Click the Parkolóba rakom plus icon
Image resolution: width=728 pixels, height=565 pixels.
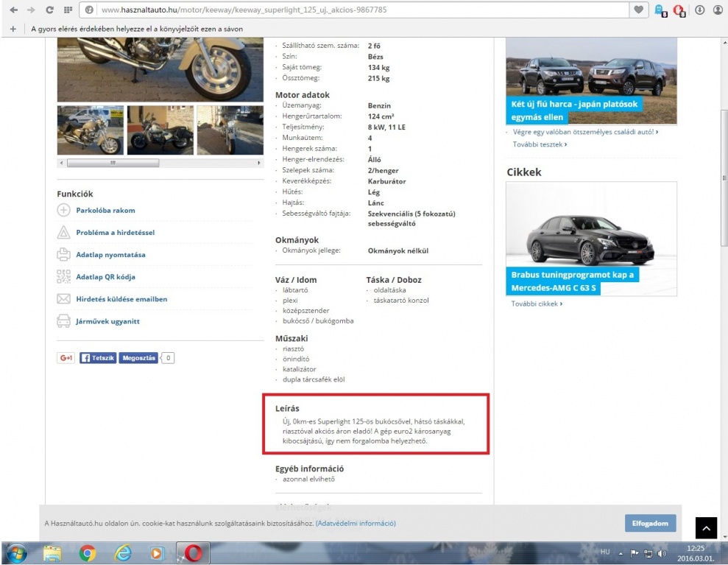pyautogui.click(x=63, y=211)
